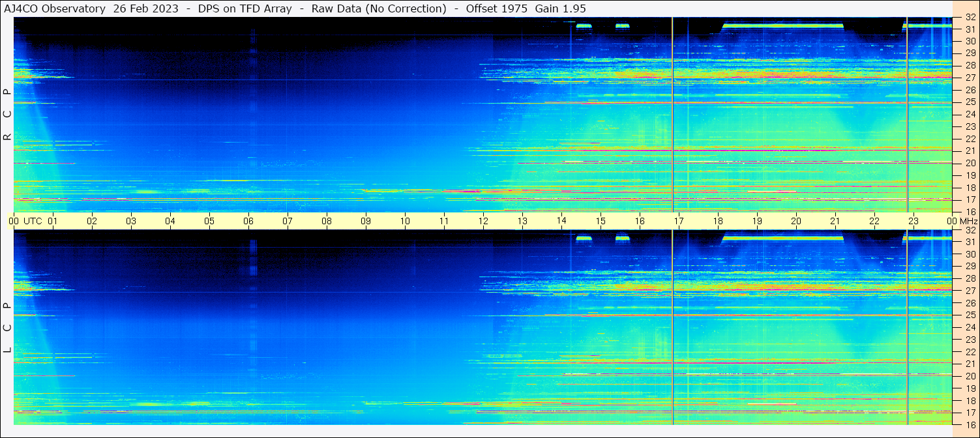Image resolution: width=980 pixels, height=438 pixels.
Task: Select hour 12 on the time axis
Action: pos(483,221)
